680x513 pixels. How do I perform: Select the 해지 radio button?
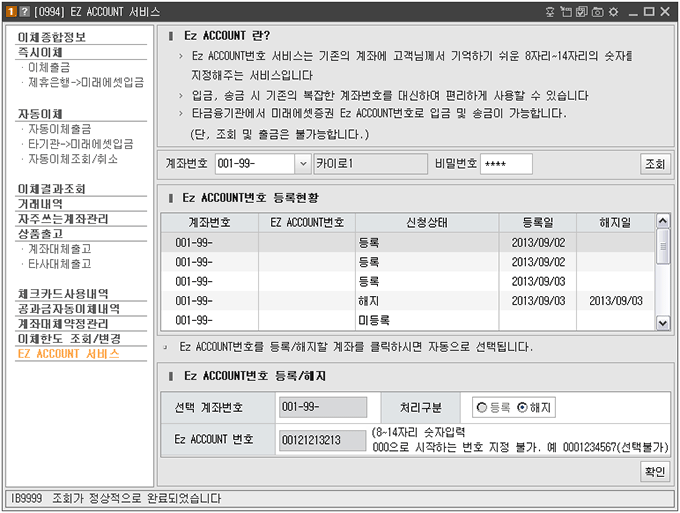(523, 408)
